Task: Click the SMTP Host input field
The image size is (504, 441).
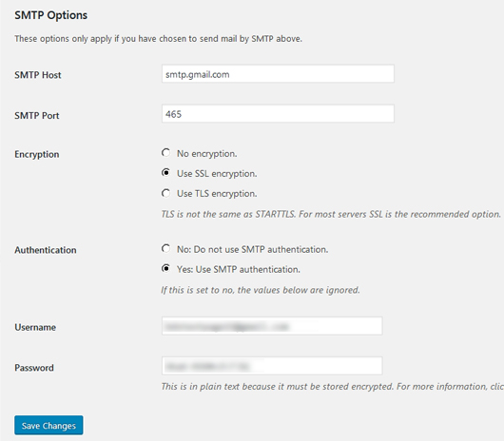Action: (x=278, y=74)
